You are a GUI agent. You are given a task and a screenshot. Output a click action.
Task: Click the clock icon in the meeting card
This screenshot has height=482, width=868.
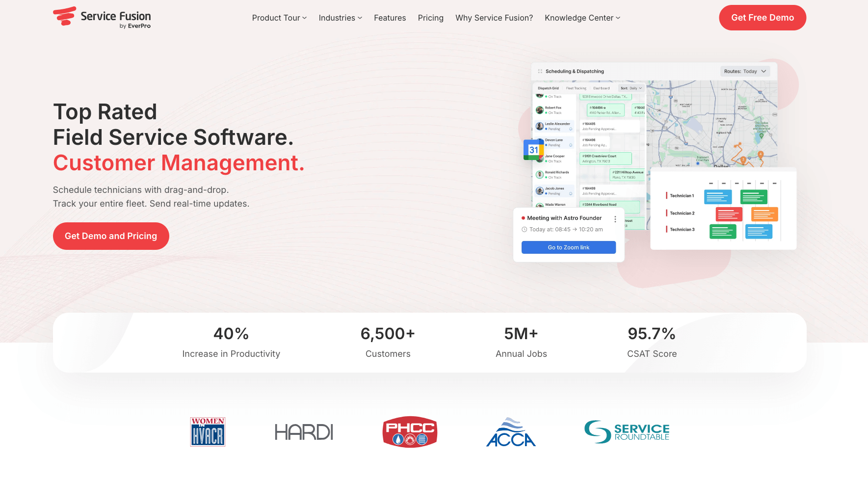(x=525, y=229)
